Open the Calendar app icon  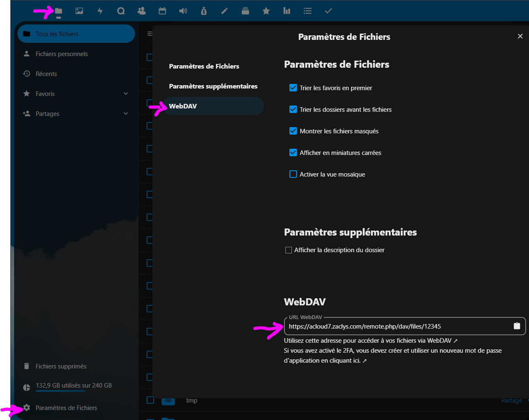(x=162, y=11)
